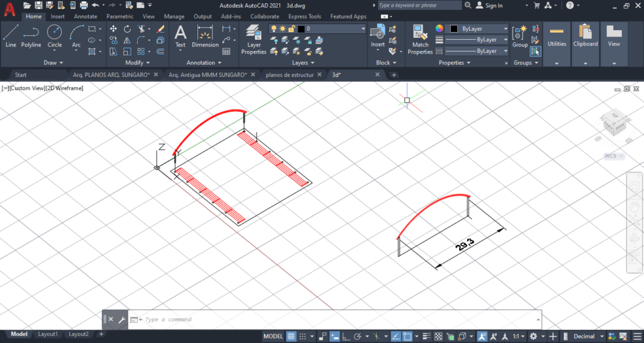Toggle drawing grid display in status bar
Viewport: 644px width, 343px height.
coord(291,336)
